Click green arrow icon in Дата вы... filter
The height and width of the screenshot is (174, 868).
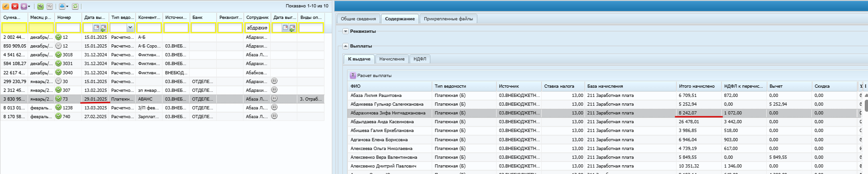pyautogui.click(x=104, y=28)
